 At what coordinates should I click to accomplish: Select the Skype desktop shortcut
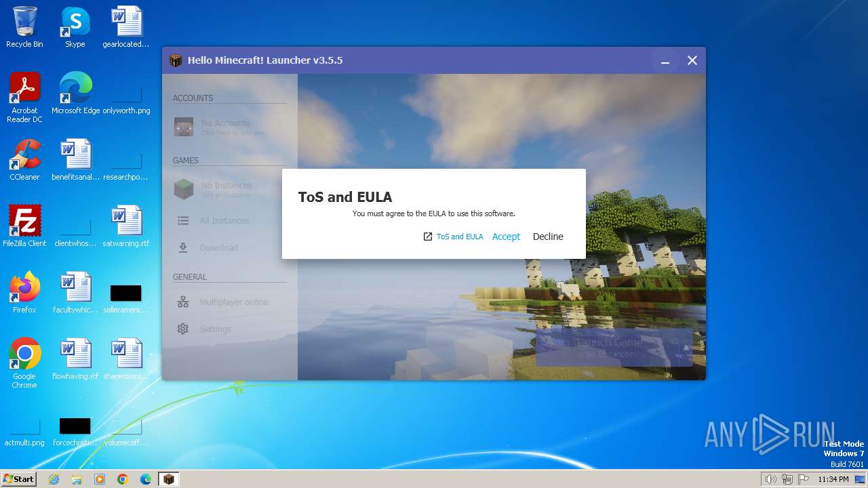(75, 28)
